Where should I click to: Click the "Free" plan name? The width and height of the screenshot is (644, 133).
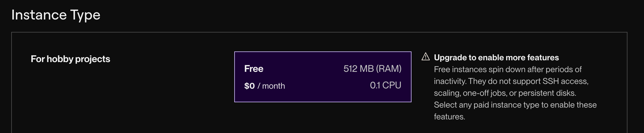tap(254, 69)
